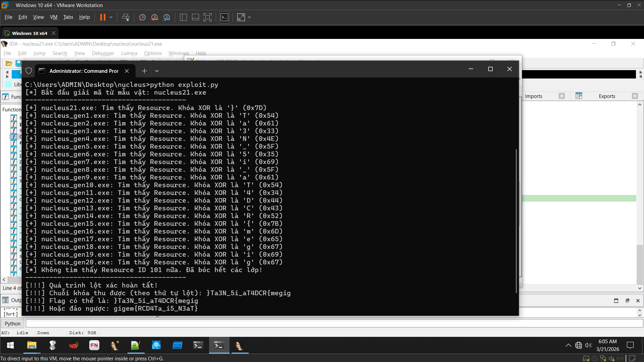Click the Send Ctrl+Alt+Del toolbar icon
644x362 pixels.
coord(126,17)
